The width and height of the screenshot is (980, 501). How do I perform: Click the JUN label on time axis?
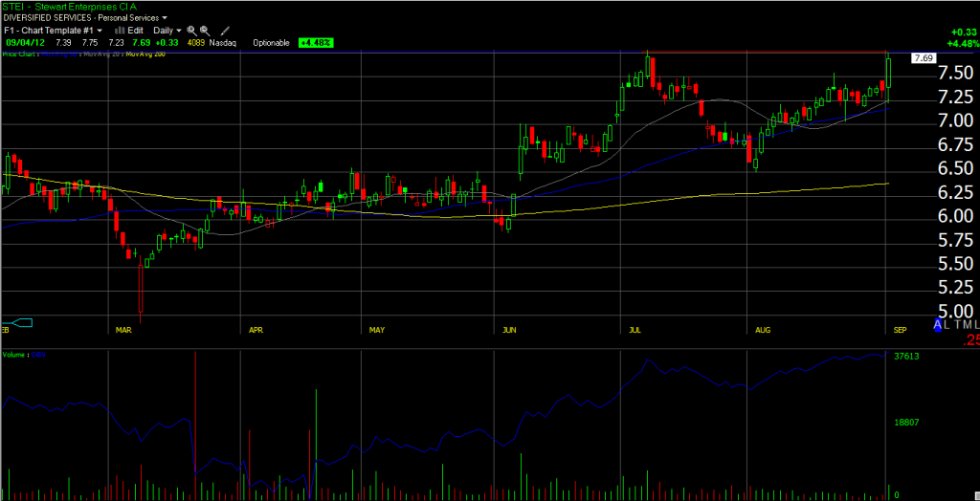tap(510, 329)
